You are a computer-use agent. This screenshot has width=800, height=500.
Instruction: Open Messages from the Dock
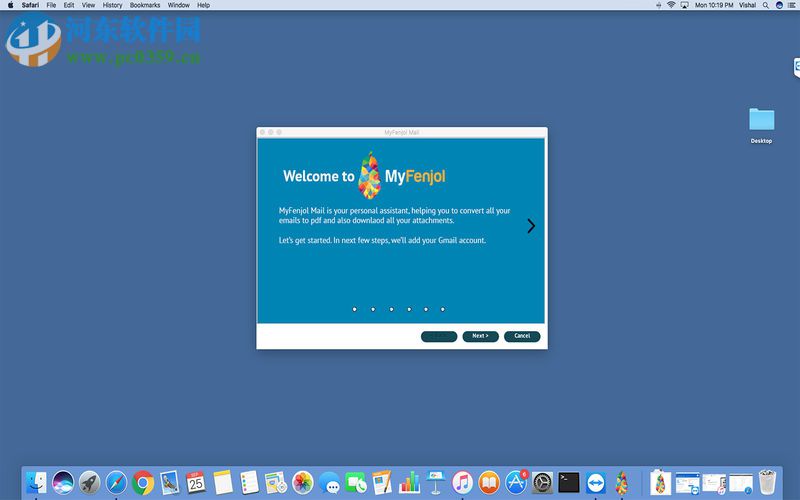330,482
